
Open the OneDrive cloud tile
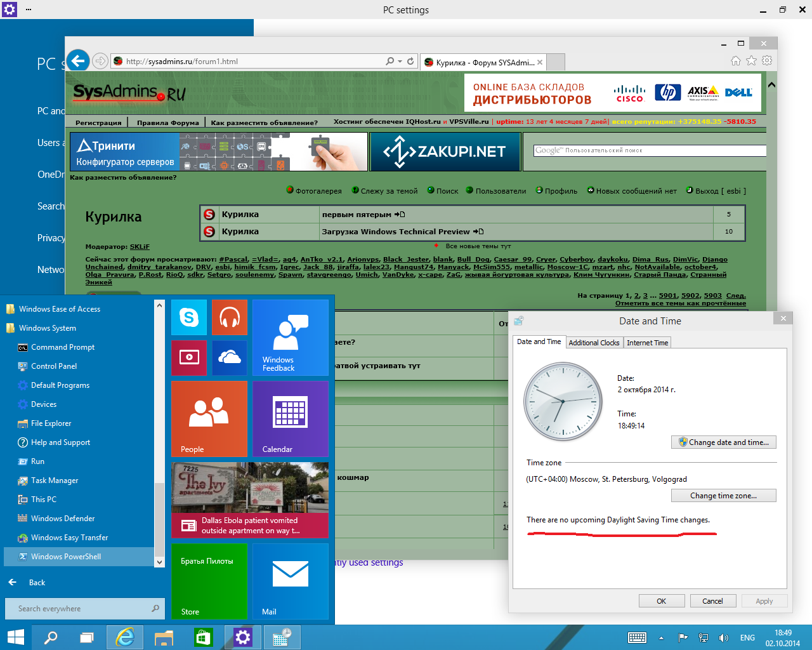coord(230,358)
